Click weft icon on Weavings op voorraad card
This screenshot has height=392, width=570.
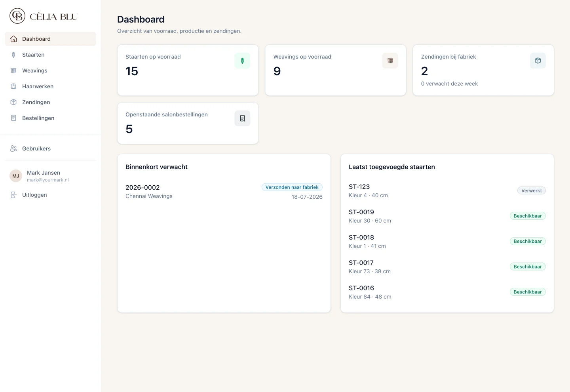390,61
